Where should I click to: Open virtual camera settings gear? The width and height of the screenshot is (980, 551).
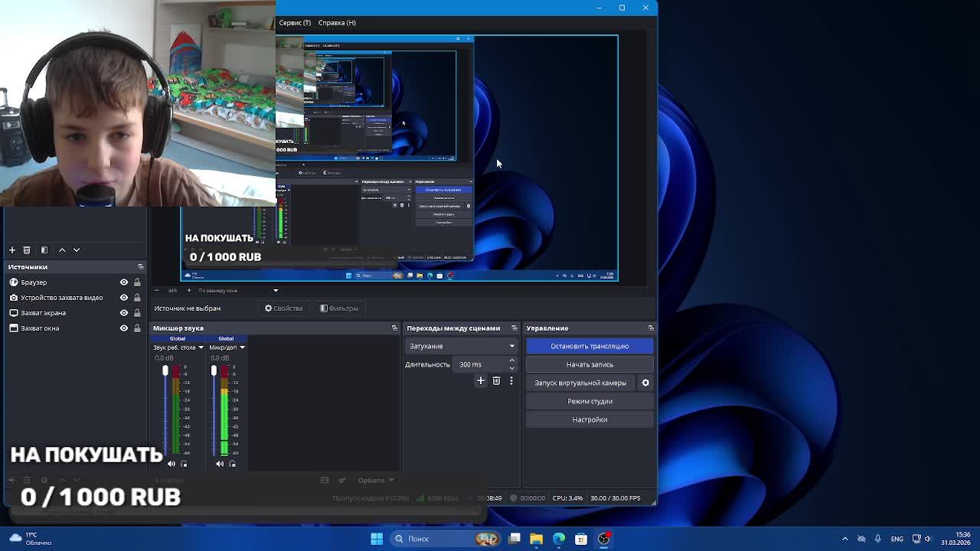click(645, 383)
